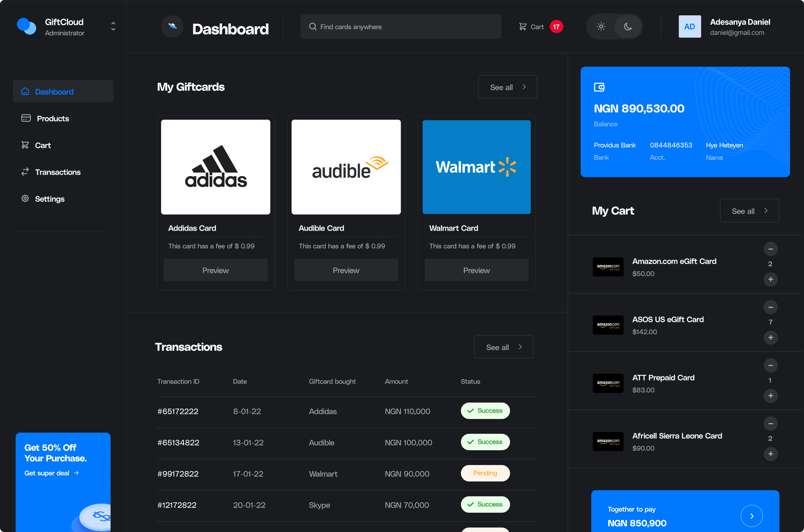Viewport: 804px width, 532px height.
Task: Click Success badge for transaction #65134822
Action: point(485,442)
